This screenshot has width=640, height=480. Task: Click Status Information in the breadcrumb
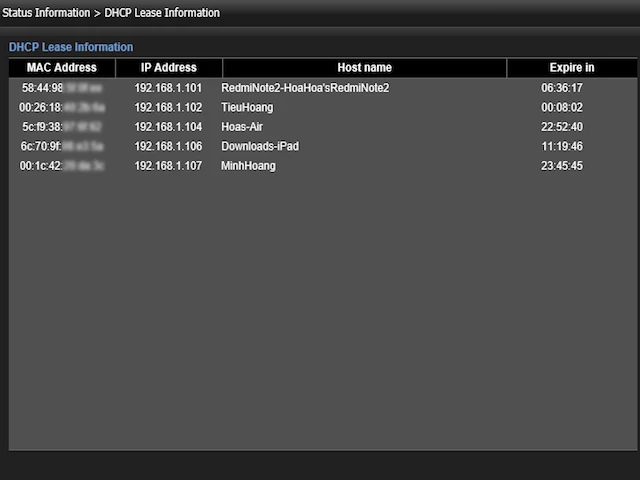click(x=47, y=13)
